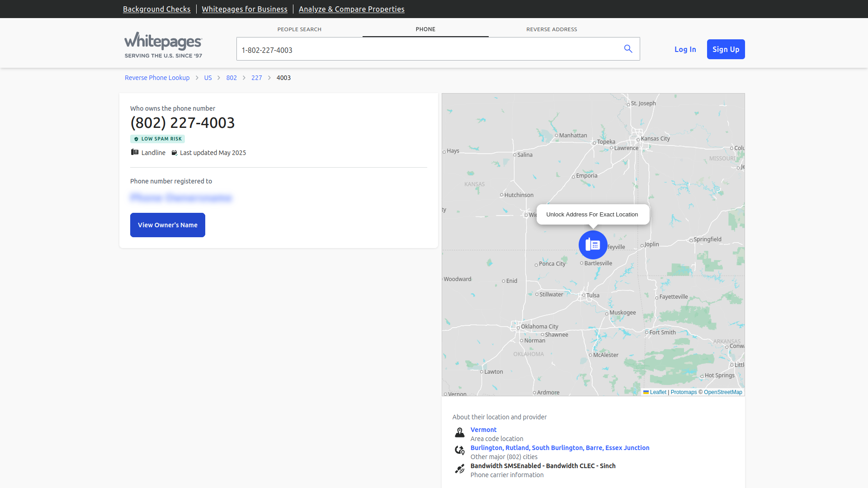Select the Phone tab

(425, 29)
